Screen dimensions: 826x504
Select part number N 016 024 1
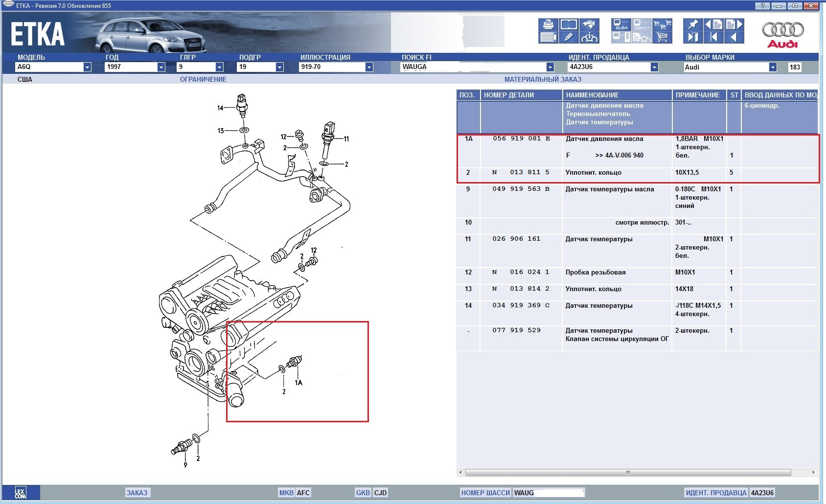click(x=521, y=272)
